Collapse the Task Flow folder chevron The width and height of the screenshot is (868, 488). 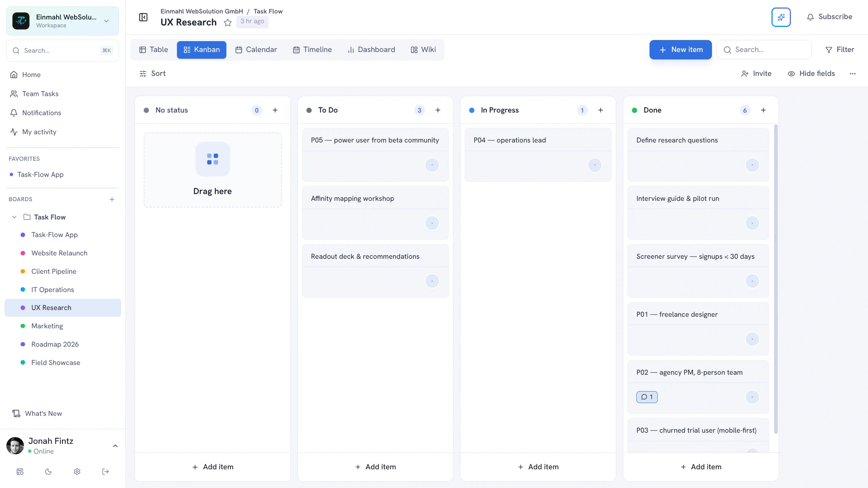point(14,217)
